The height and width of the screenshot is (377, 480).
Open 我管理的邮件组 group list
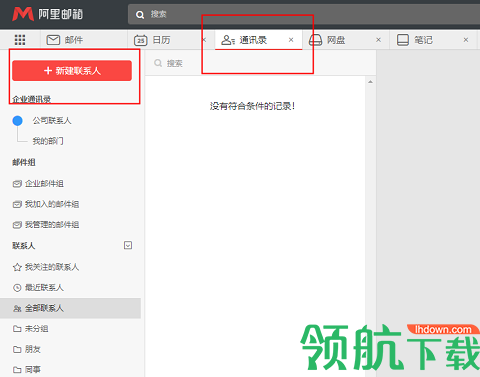click(x=52, y=225)
